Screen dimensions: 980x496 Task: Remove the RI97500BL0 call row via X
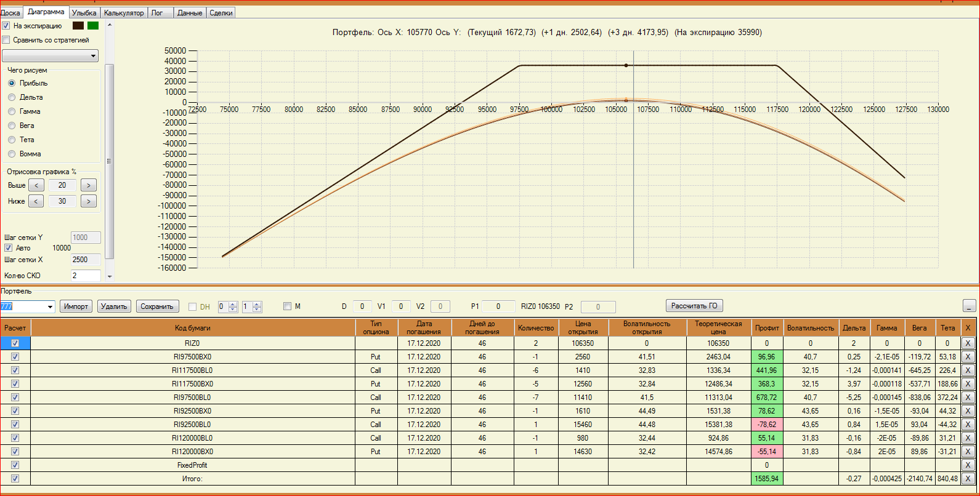click(968, 398)
